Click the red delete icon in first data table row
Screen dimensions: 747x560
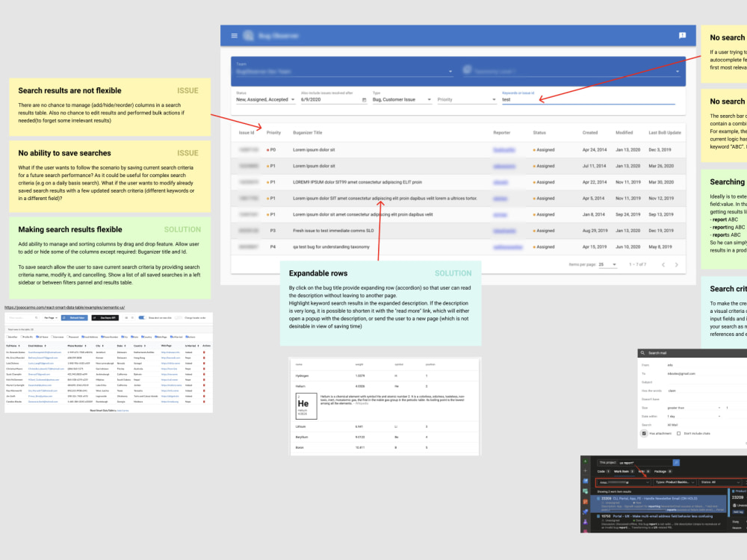click(x=205, y=352)
